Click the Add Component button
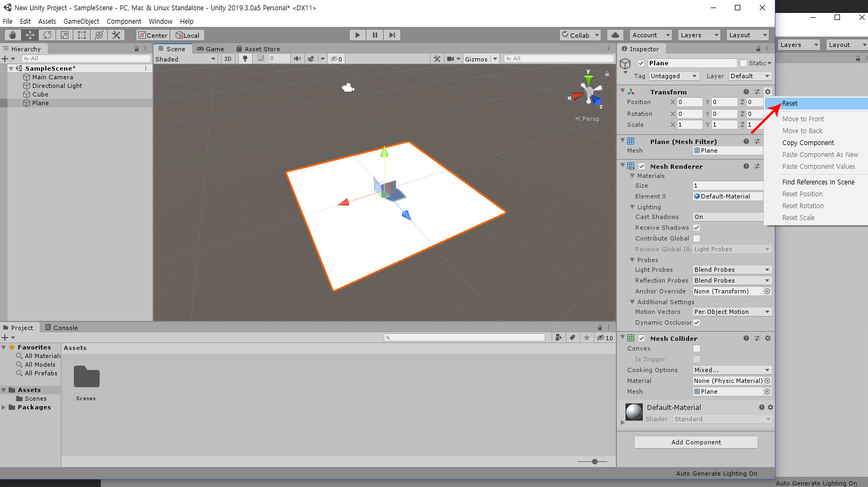The height and width of the screenshot is (487, 868). (696, 442)
